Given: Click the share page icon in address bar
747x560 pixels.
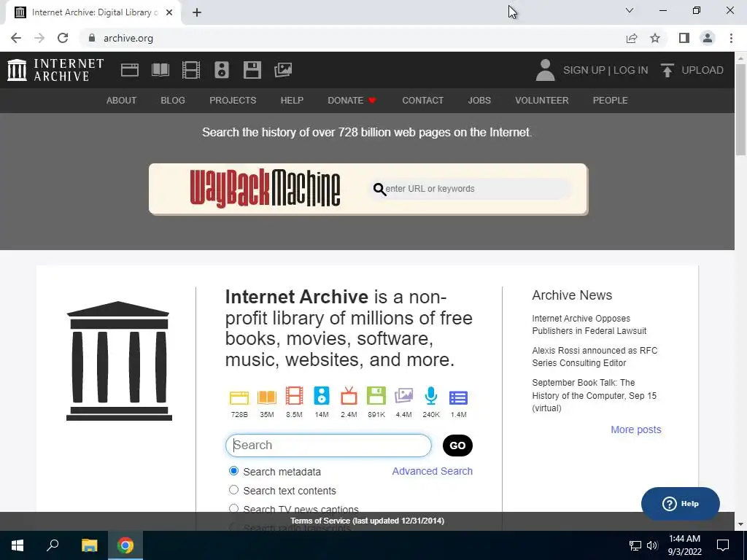Looking at the screenshot, I should pos(632,38).
